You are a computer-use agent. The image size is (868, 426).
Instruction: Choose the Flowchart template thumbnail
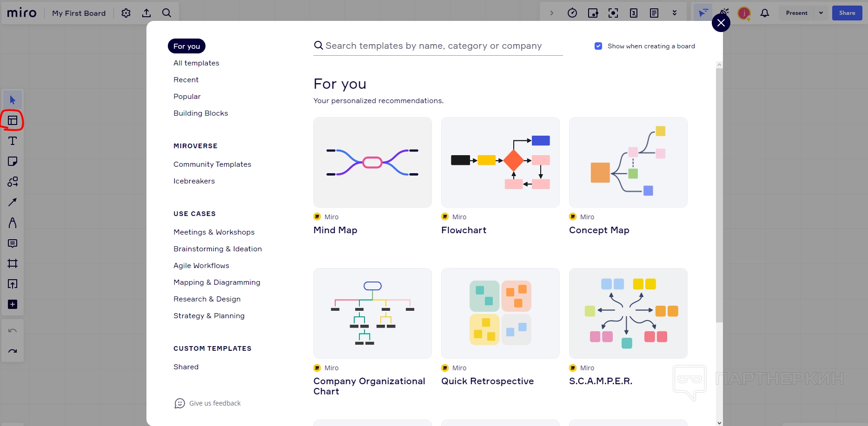coord(500,162)
